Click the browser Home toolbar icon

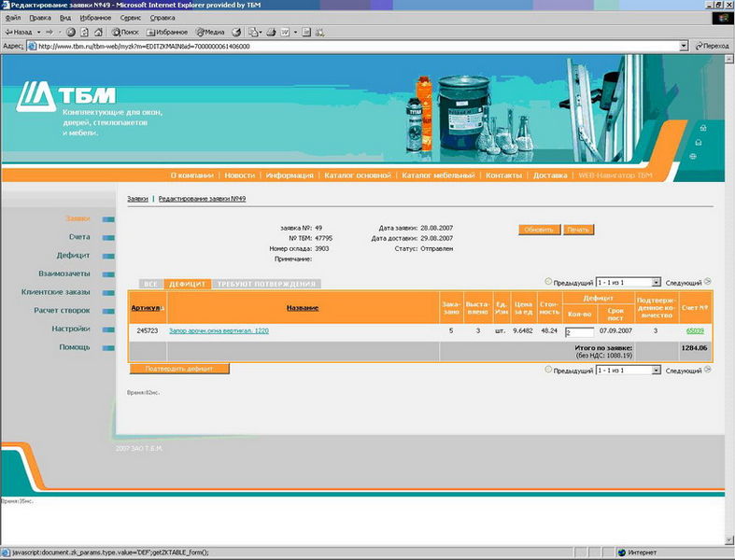pyautogui.click(x=98, y=32)
